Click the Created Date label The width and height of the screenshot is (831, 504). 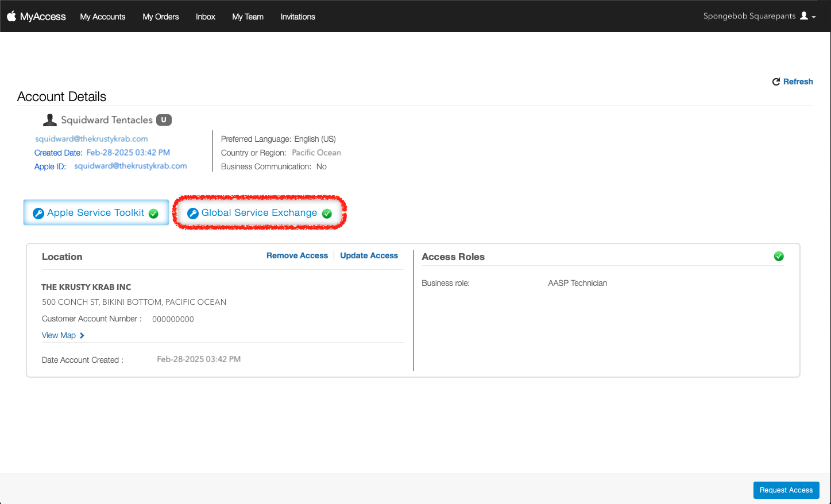[59, 153]
